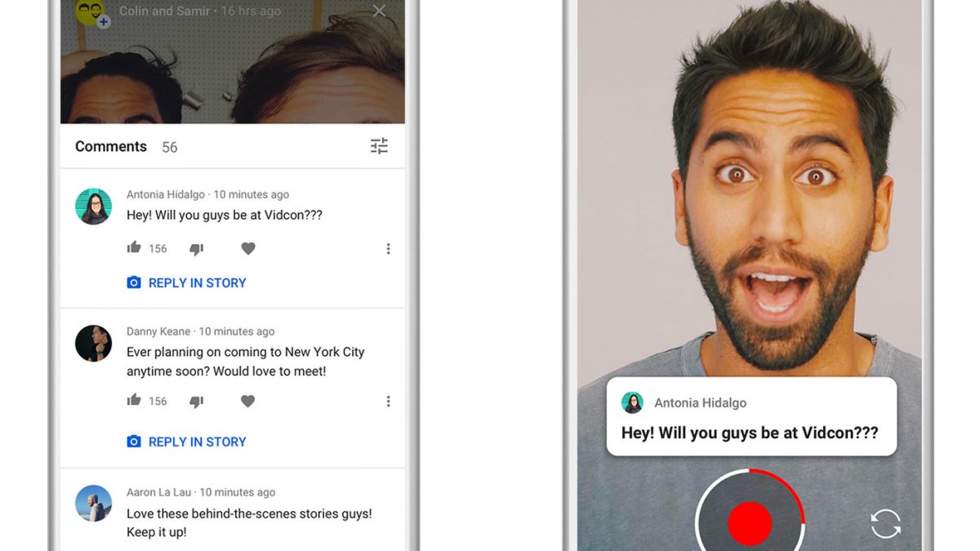Image resolution: width=980 pixels, height=551 pixels.
Task: Click Reply in Story under Antonia's comment
Action: (x=187, y=283)
